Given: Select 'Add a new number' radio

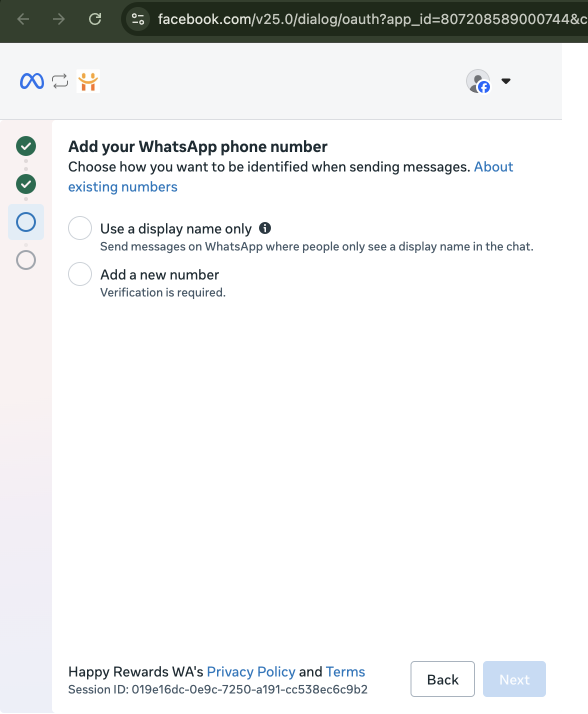Looking at the screenshot, I should coord(80,274).
